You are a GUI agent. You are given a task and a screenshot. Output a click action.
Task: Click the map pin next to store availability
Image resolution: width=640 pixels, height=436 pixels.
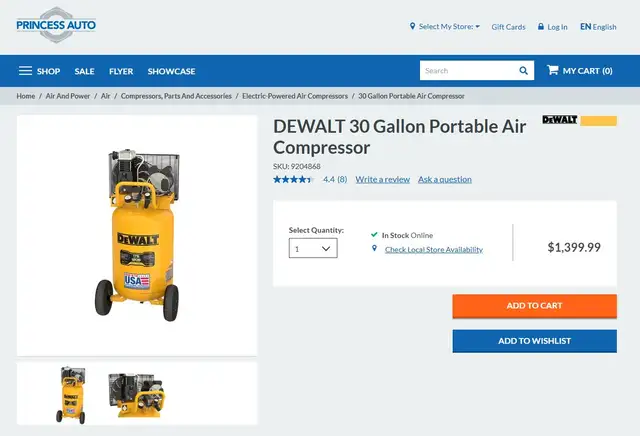coord(374,248)
